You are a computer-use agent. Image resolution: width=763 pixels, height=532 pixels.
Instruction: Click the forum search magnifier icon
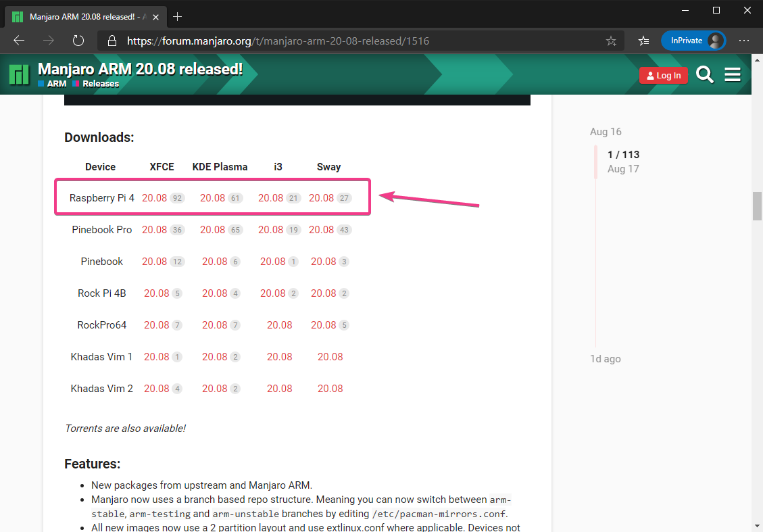pyautogui.click(x=705, y=75)
